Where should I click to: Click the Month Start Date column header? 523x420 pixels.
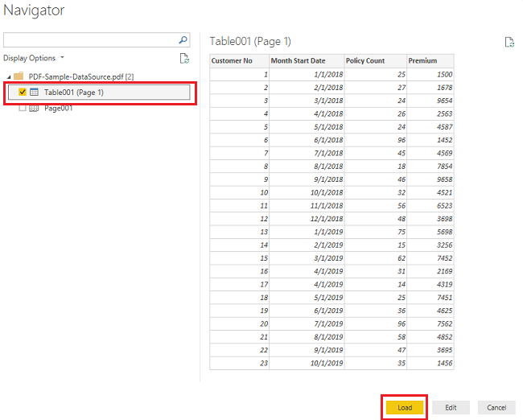[x=307, y=60]
